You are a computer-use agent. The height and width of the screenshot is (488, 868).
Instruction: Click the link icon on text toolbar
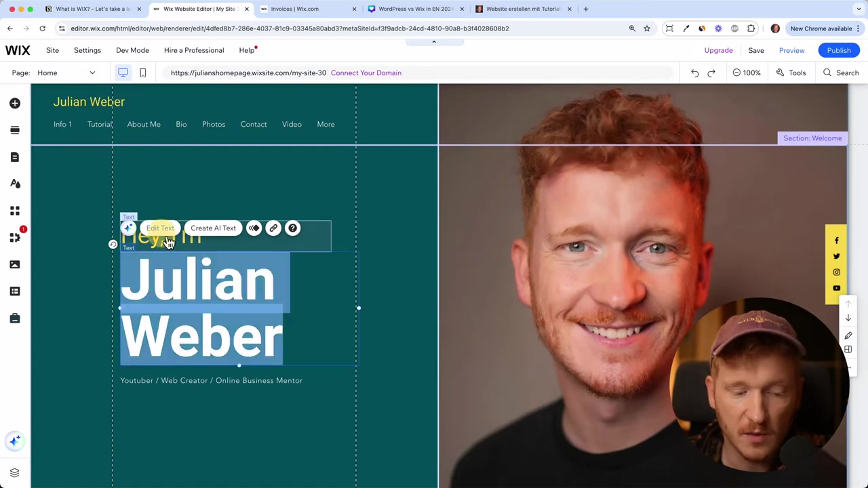pyautogui.click(x=273, y=228)
